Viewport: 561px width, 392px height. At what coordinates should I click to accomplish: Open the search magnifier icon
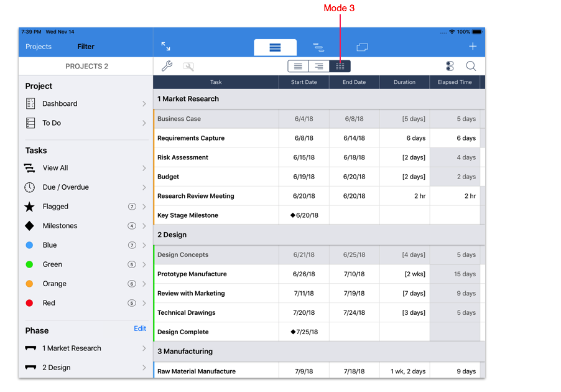tap(471, 67)
